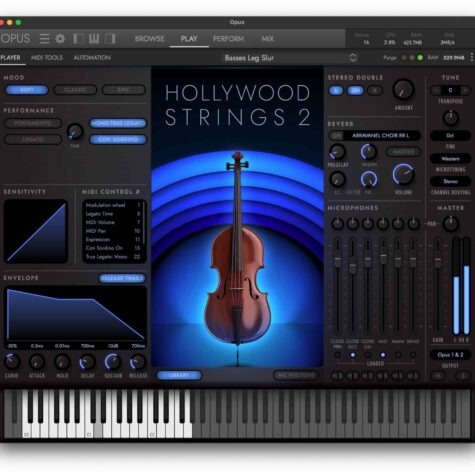This screenshot has height=475, width=475.
Task: Select the Epic mood
Action: (124, 90)
